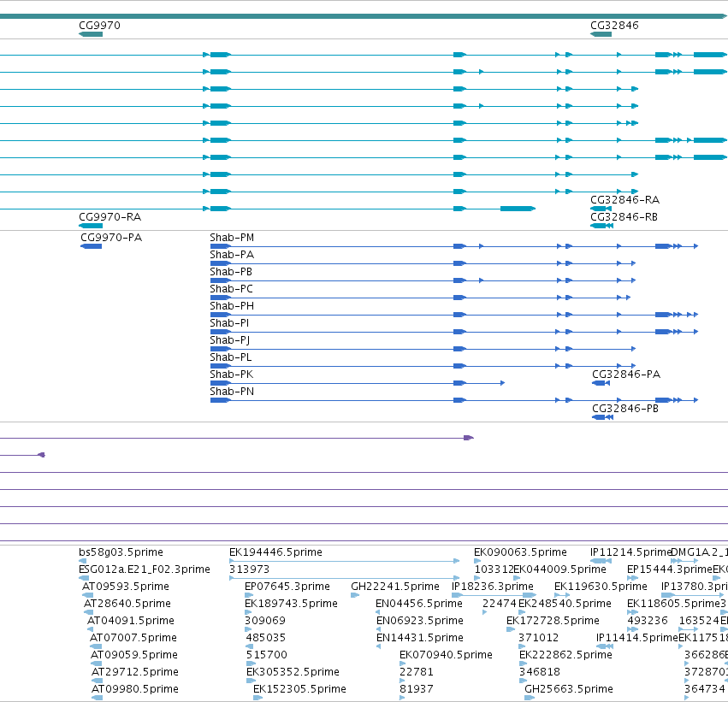Screen dimensions: 728x702
Task: Click feature 309069
Action: tap(264, 621)
